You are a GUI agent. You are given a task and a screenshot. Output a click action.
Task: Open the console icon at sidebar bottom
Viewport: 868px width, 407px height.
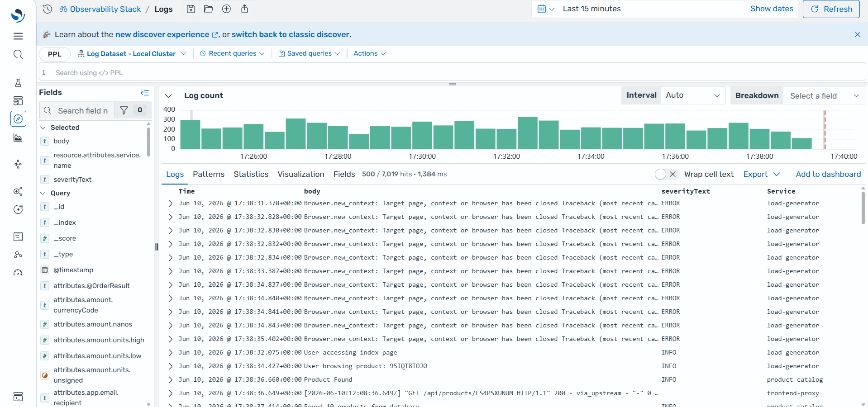[x=18, y=397]
